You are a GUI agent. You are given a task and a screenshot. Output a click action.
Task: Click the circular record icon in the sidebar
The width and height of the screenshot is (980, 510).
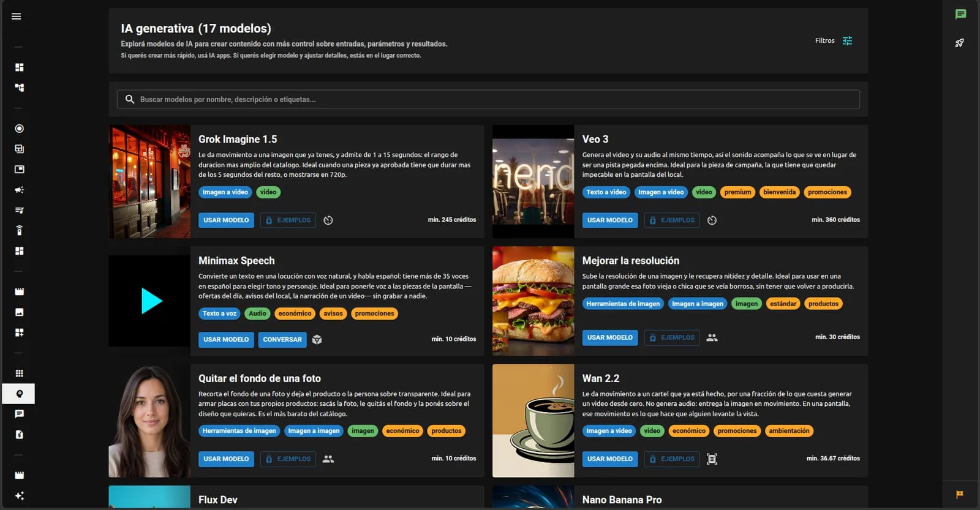click(x=20, y=129)
